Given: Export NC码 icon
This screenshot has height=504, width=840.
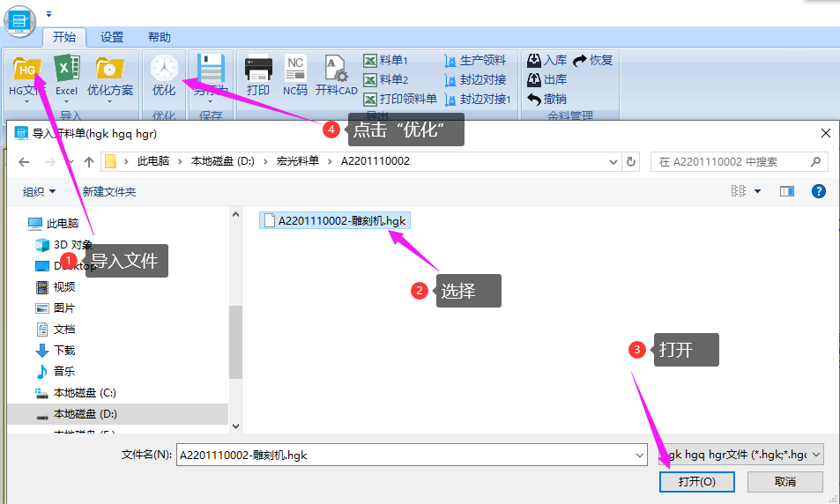Looking at the screenshot, I should click(x=295, y=69).
